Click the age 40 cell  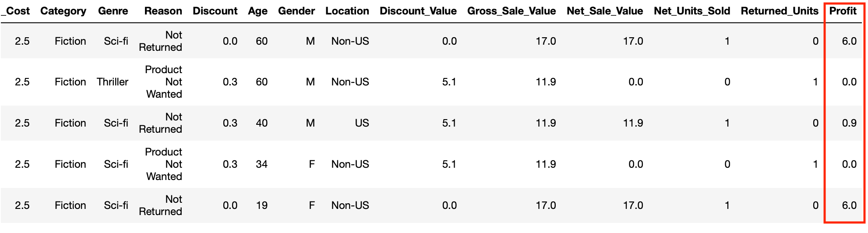261,123
